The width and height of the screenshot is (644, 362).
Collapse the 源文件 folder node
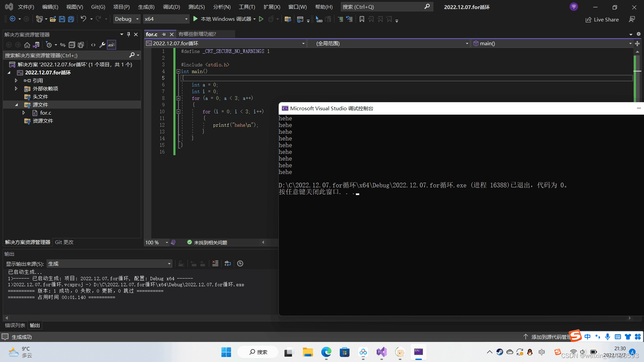pos(16,105)
